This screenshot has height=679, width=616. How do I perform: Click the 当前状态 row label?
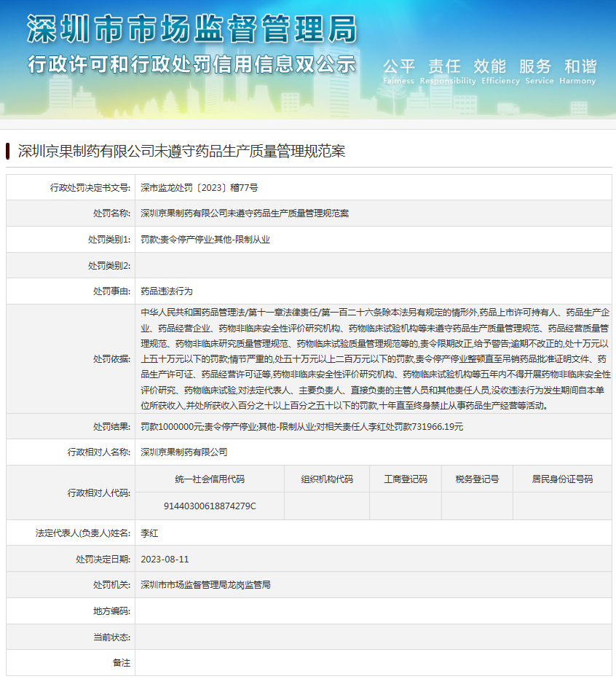point(111,637)
